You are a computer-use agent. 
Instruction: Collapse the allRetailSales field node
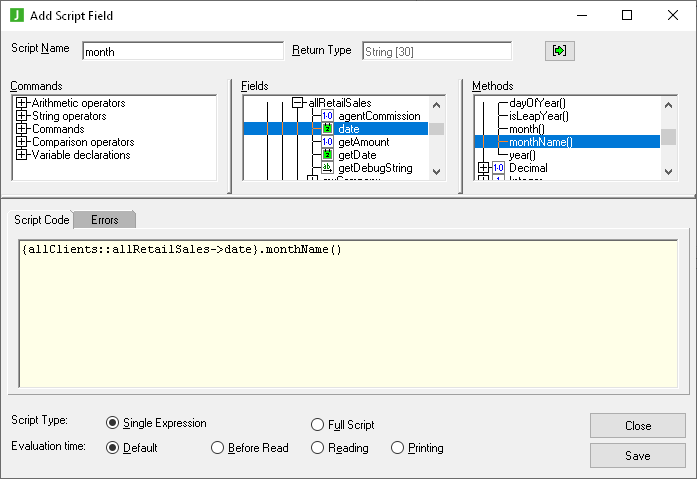point(297,103)
